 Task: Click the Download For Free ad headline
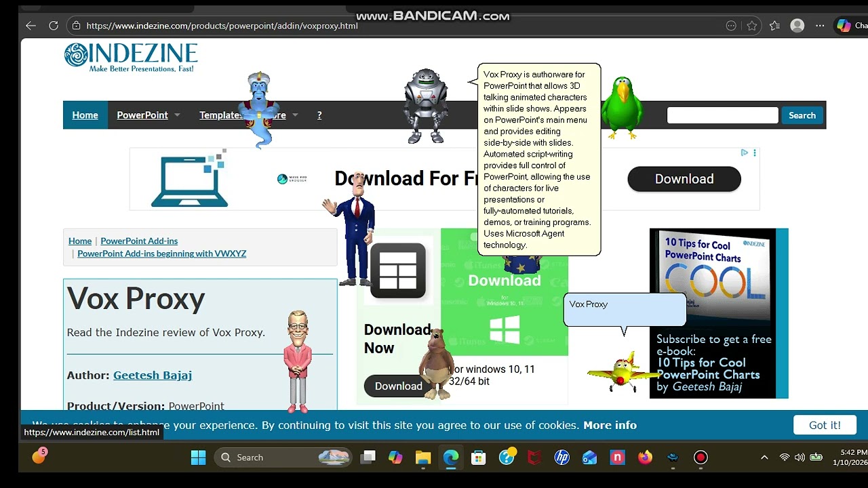click(x=407, y=178)
